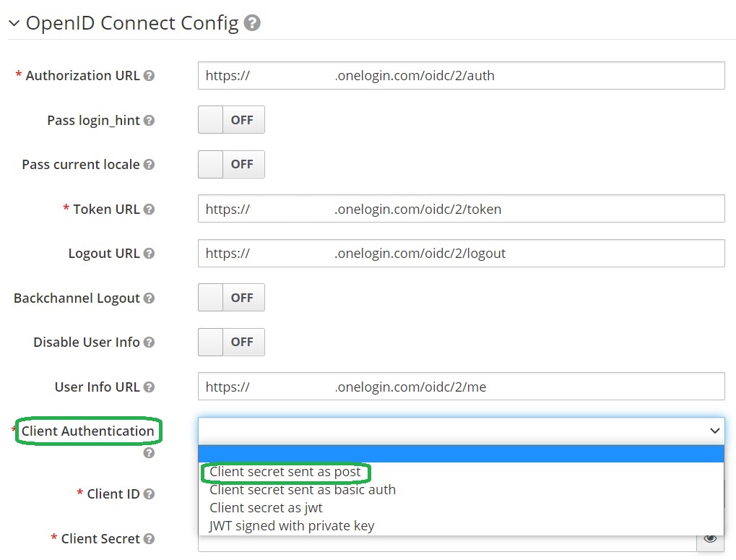
Task: Click the Authorization URL input field
Action: [461, 76]
